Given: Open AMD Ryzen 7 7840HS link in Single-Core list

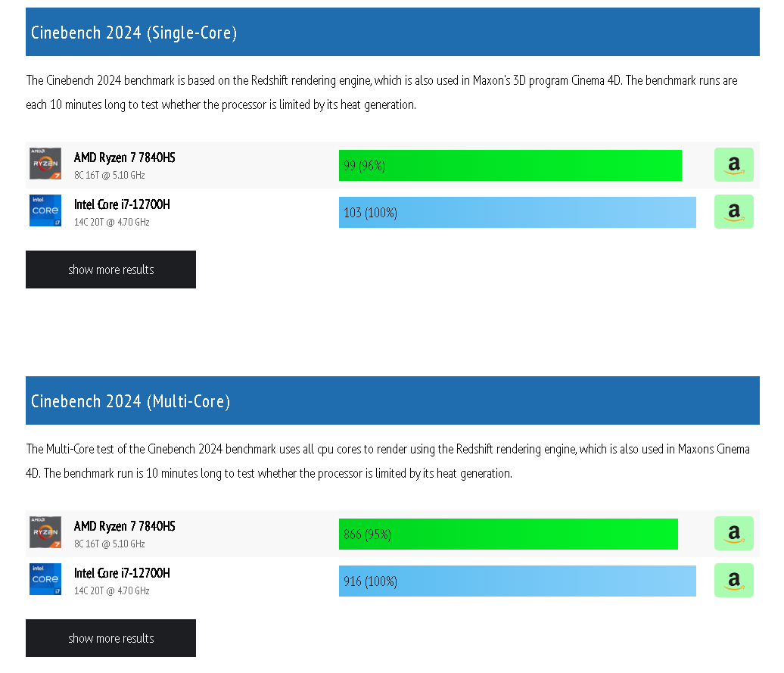Looking at the screenshot, I should click(125, 157).
